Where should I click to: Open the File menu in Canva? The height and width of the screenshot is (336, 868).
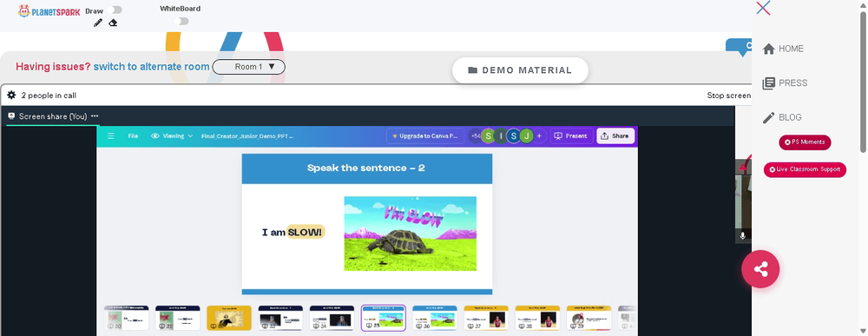coord(133,135)
